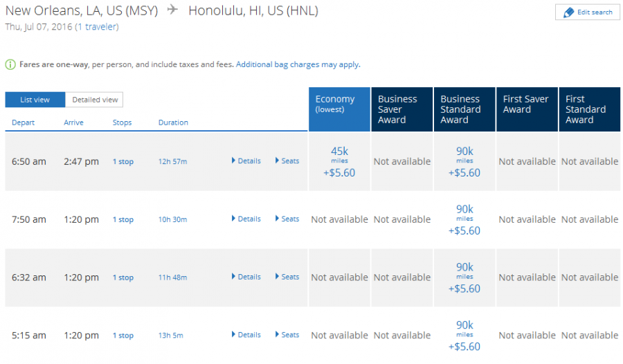Sort flights by the Depart column
623x364 pixels.
(x=23, y=122)
